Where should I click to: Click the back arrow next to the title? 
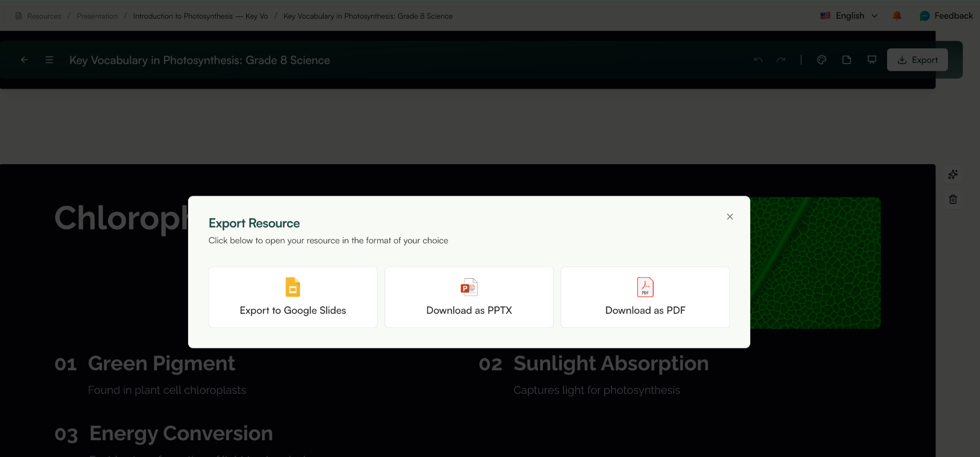point(24,59)
